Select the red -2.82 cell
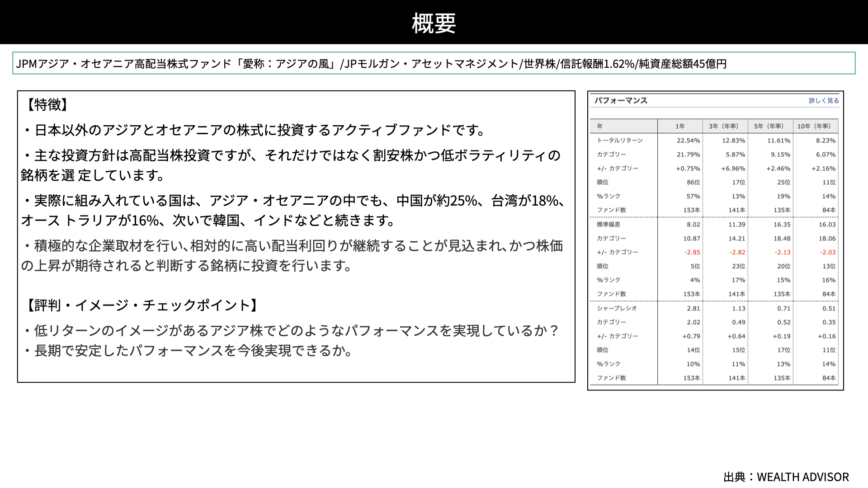This screenshot has height=488, width=868. [737, 253]
